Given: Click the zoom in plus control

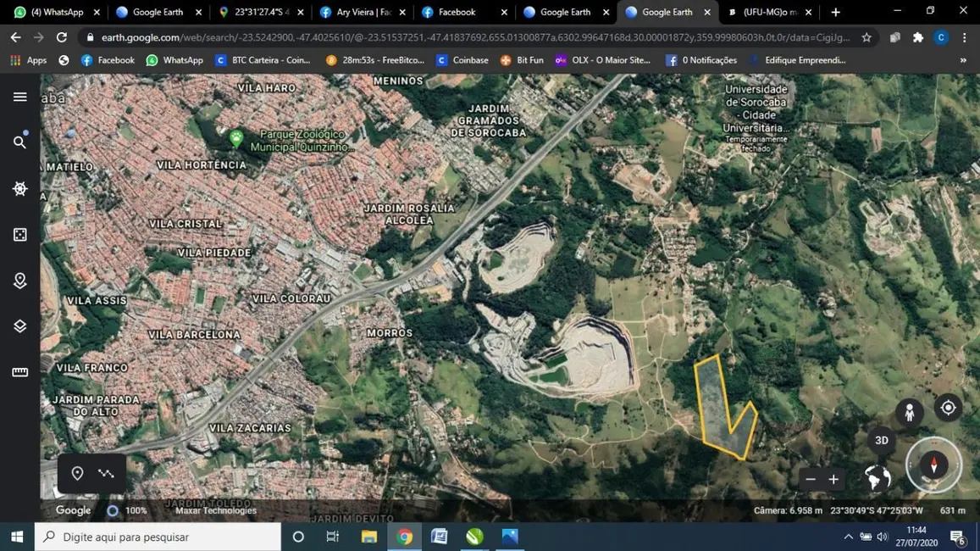Looking at the screenshot, I should point(833,479).
